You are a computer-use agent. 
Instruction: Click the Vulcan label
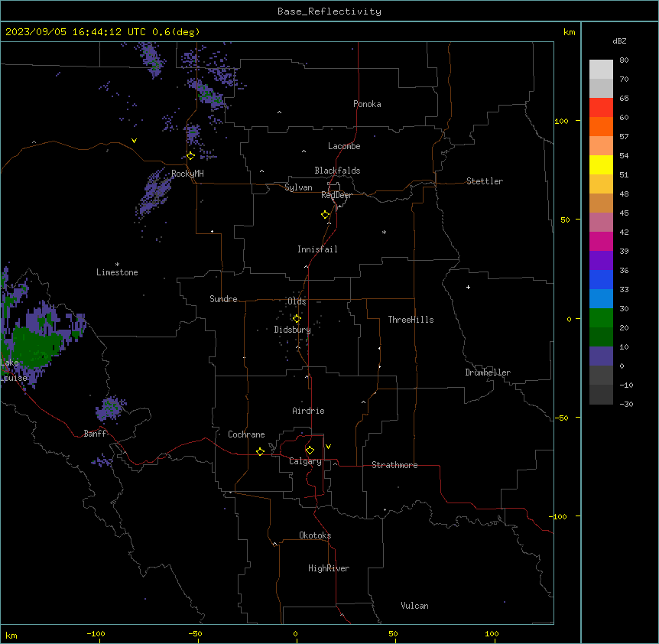tap(414, 606)
